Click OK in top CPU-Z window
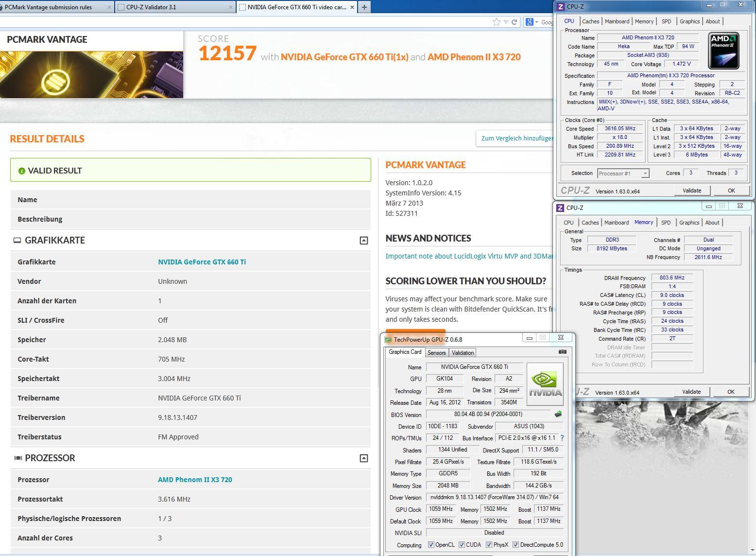Viewport: 756px width, 556px height. click(731, 191)
